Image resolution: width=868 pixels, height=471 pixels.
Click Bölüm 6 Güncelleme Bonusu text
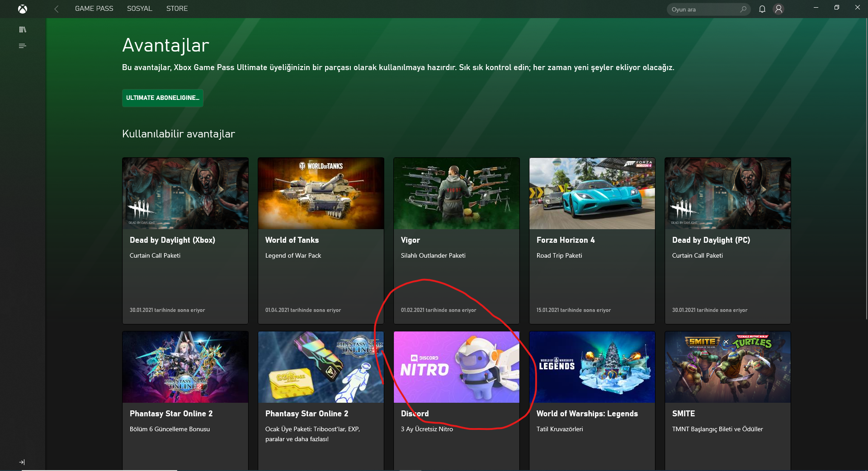(x=170, y=429)
